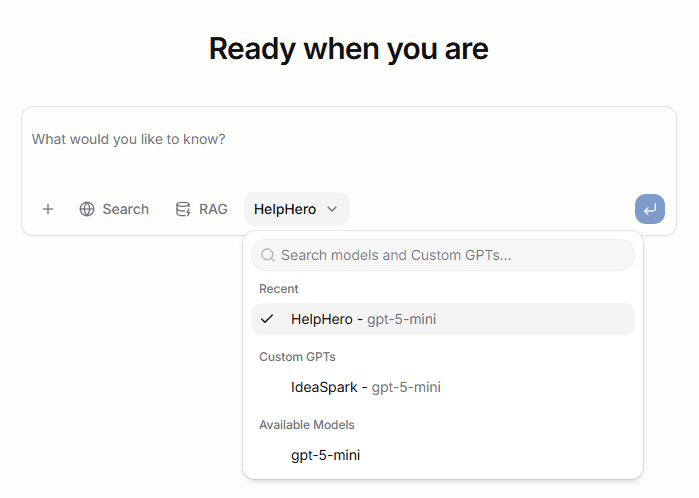Click the chevron on HelpHero selector
The width and height of the screenshot is (699, 498).
pos(332,209)
